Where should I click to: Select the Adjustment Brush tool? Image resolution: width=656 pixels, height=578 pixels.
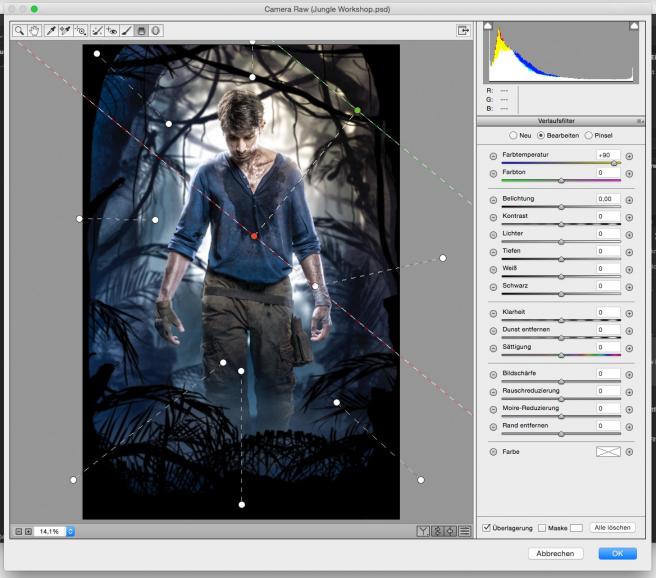tap(126, 31)
